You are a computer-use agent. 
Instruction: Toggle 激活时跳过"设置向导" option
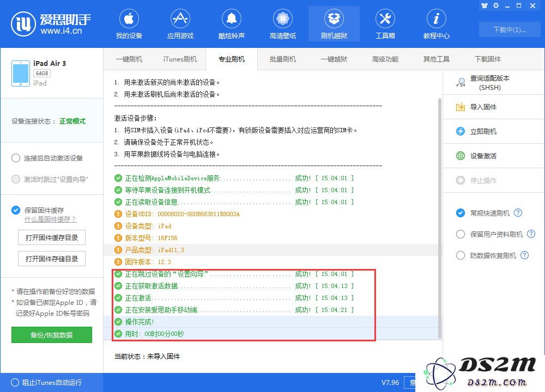(16, 179)
